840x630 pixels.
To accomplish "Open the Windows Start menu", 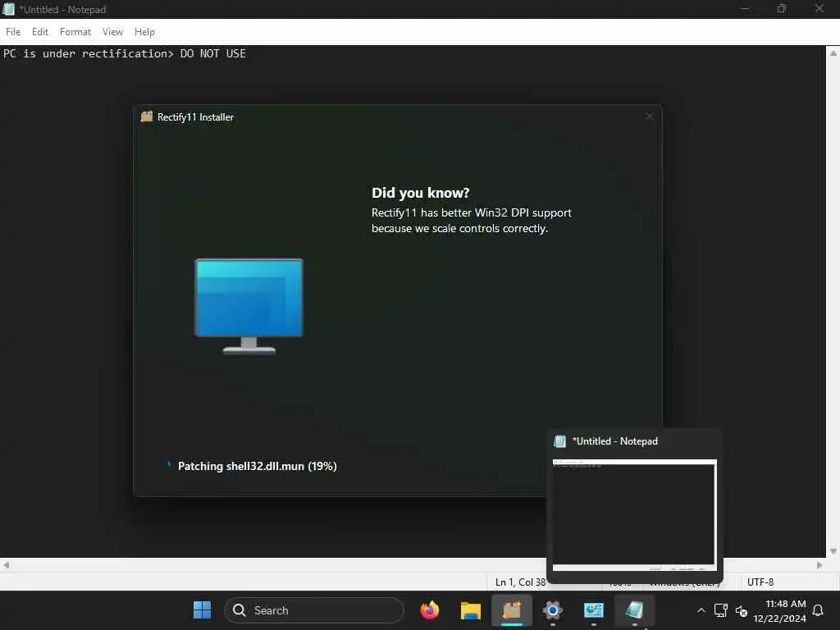I will (202, 609).
